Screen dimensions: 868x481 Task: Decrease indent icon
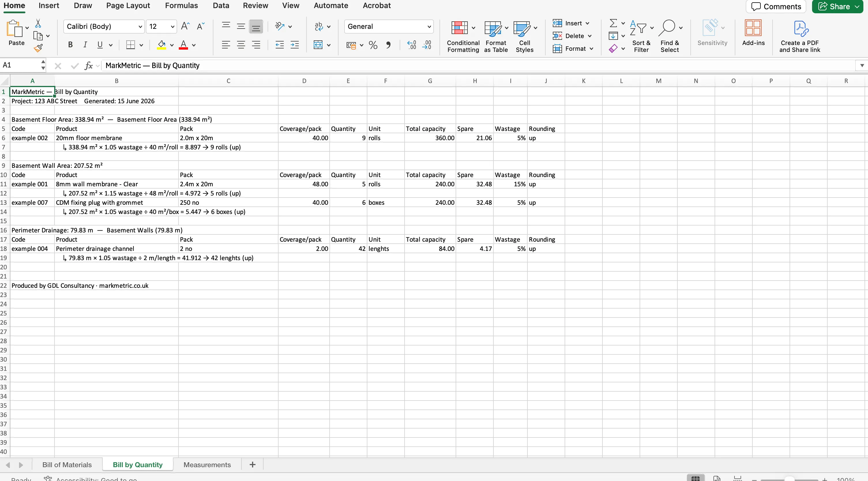pos(279,44)
